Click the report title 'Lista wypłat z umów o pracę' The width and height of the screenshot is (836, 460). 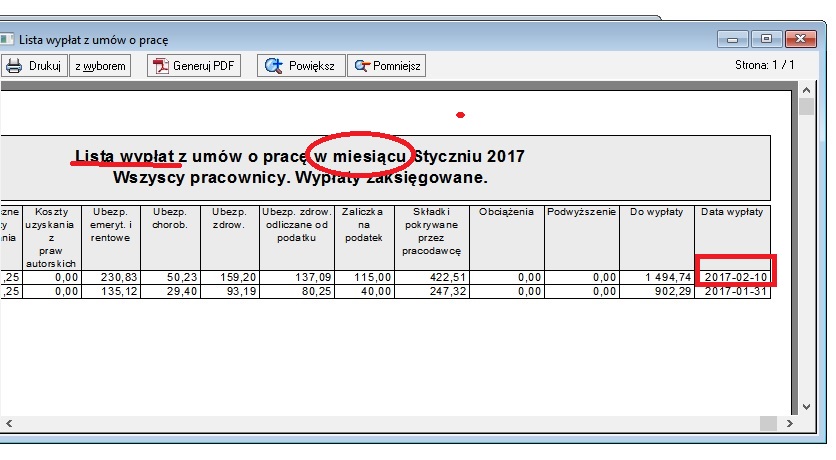pos(191,156)
